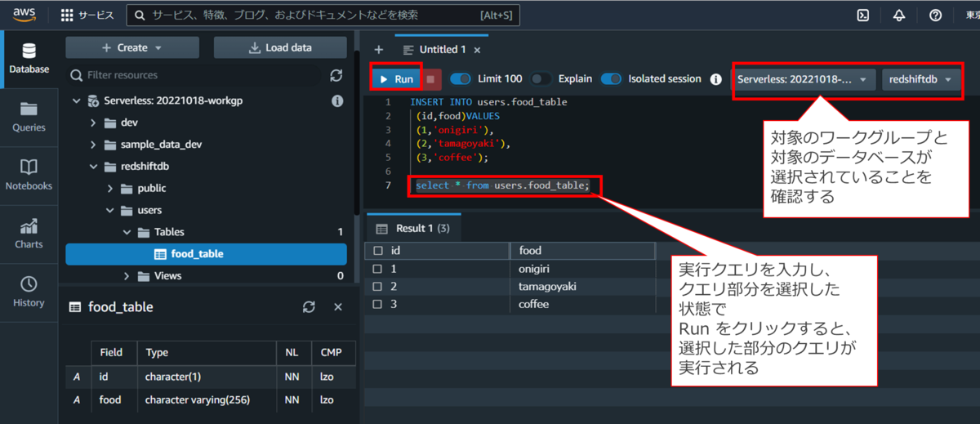Toggle the Isolated session switch

[x=611, y=79]
